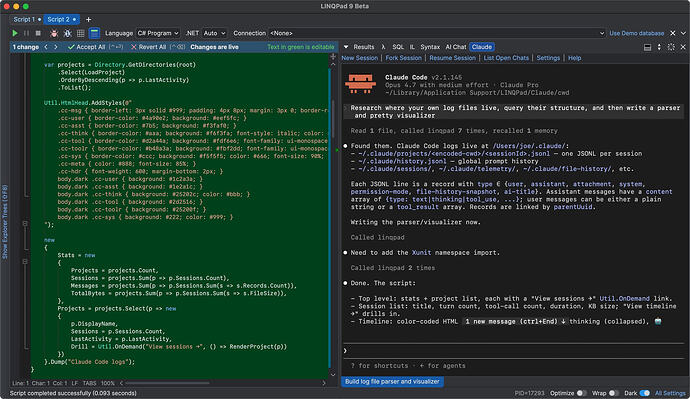Switch to Script 1 tab
The height and width of the screenshot is (399, 690).
click(x=27, y=19)
